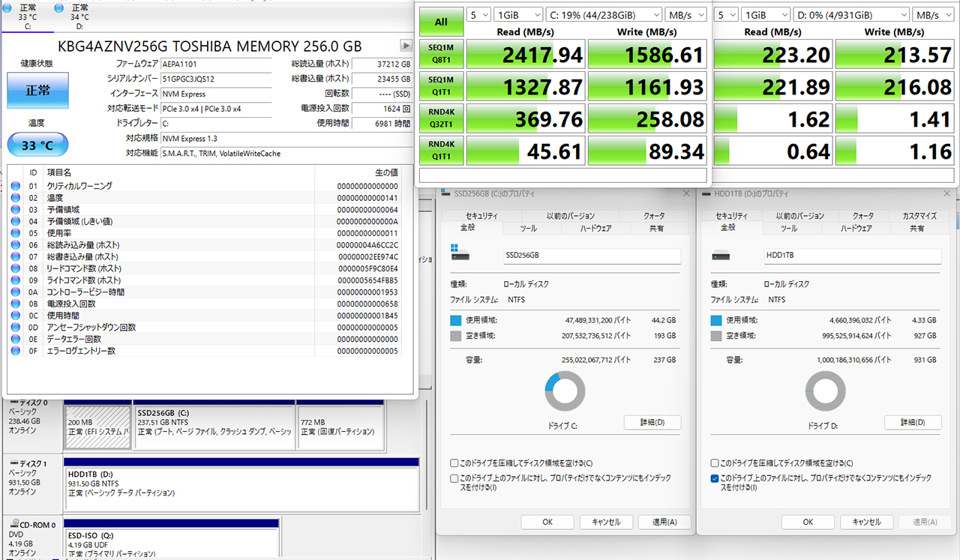The height and width of the screenshot is (560, 960).
Task: Switch to ハードウェア tab in C: properties
Action: tap(595, 229)
